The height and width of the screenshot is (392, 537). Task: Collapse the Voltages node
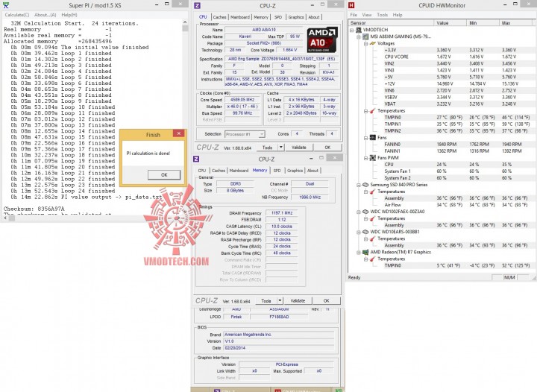click(x=365, y=43)
